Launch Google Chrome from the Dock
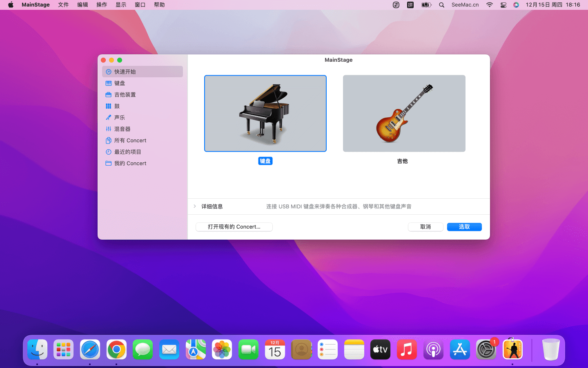The width and height of the screenshot is (588, 368). point(116,350)
